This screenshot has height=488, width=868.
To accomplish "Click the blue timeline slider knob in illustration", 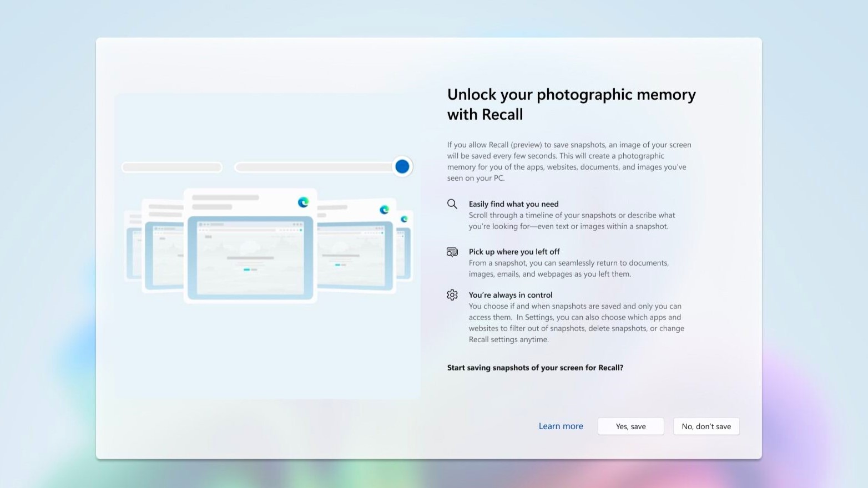I will (402, 166).
